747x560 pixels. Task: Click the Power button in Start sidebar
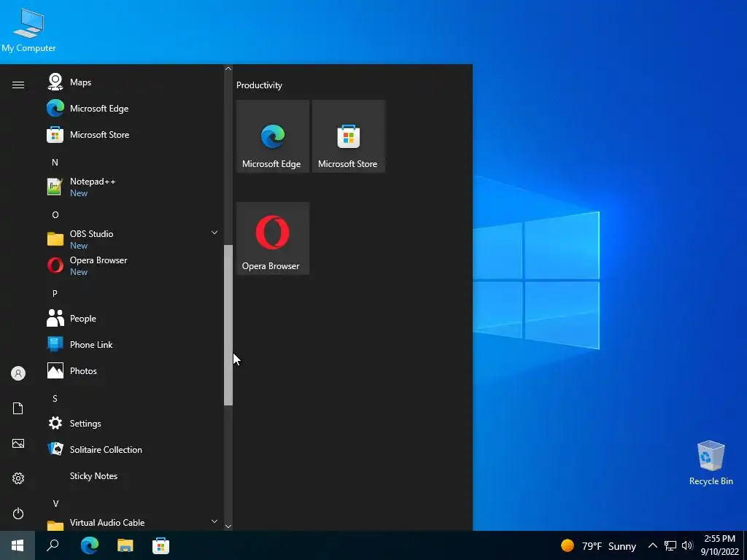tap(18, 513)
